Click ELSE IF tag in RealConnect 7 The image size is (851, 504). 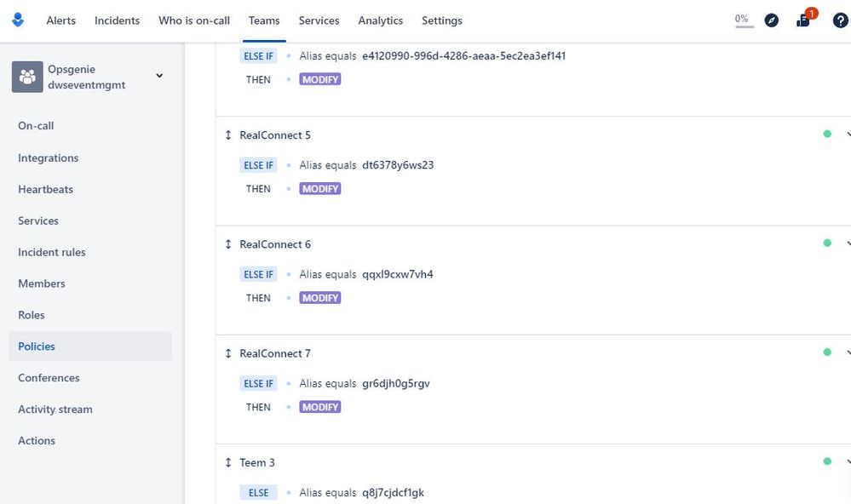[x=258, y=383]
